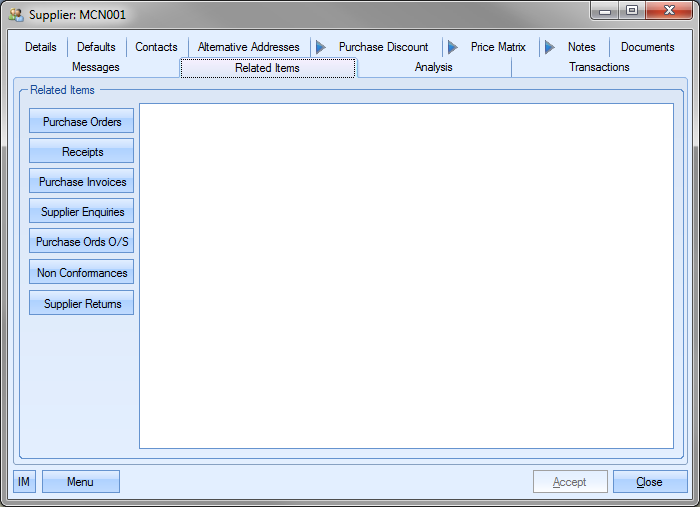700x507 pixels.
Task: Click the blue arrow before Purchase Discount
Action: click(x=319, y=47)
